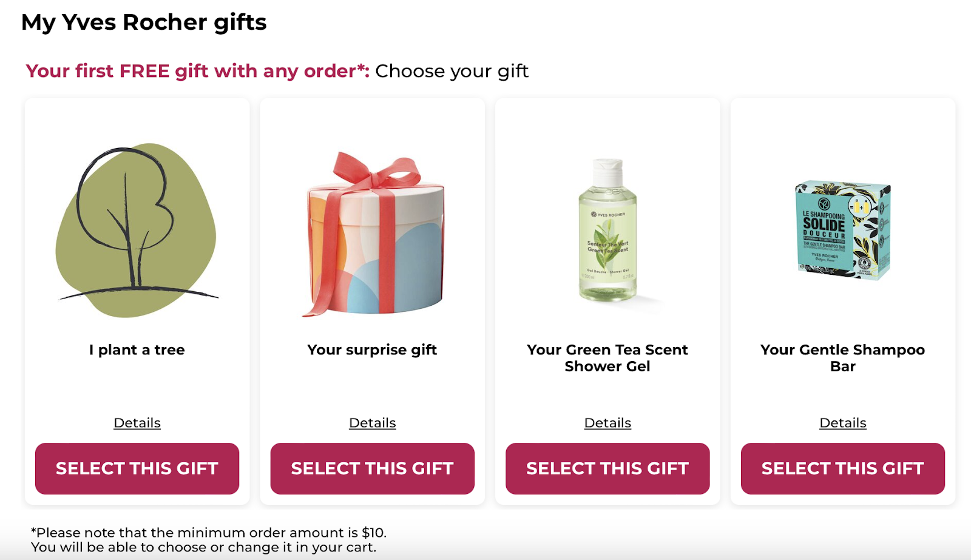Open Details for I plant a tree
971x560 pixels.
[x=137, y=423]
